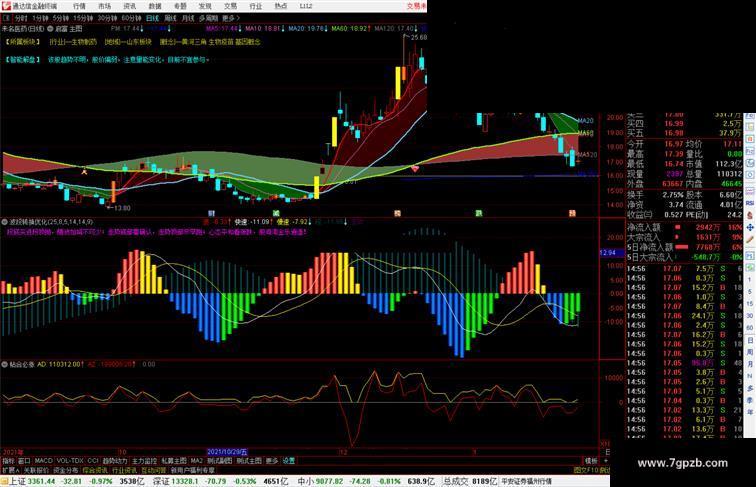Click the round icon before 钻合公卷 indicator
Image resolution: width=756 pixels, height=487 pixels.
click(5, 365)
